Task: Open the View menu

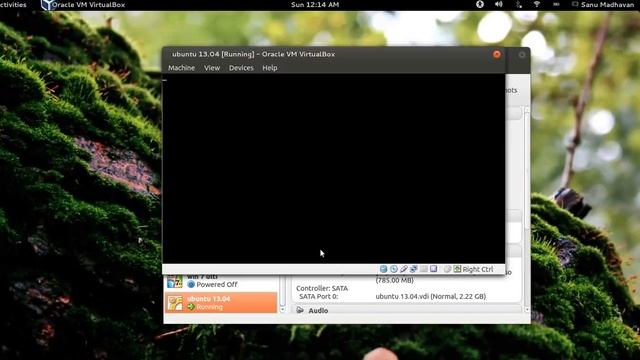Action: coord(212,68)
